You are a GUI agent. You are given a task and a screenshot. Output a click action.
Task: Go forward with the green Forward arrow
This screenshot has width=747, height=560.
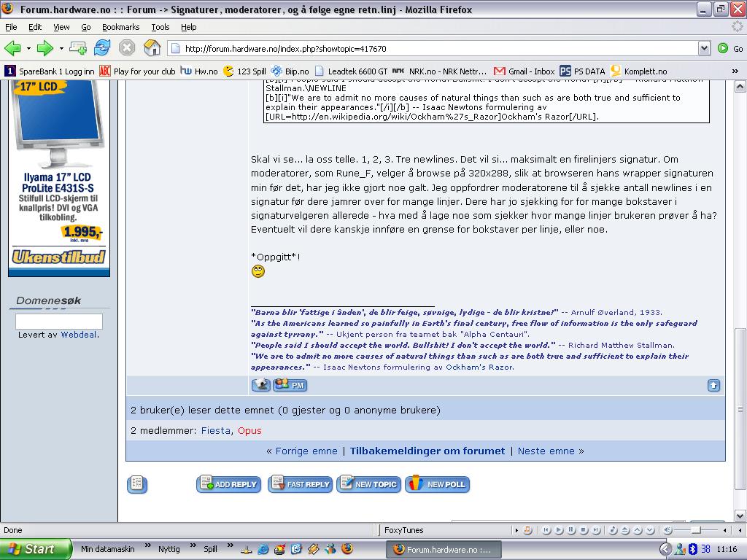(x=44, y=48)
